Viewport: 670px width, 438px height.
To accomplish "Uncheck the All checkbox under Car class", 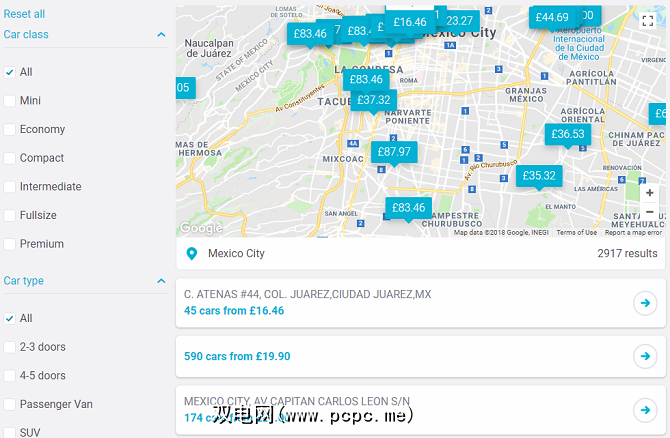I will coord(9,72).
